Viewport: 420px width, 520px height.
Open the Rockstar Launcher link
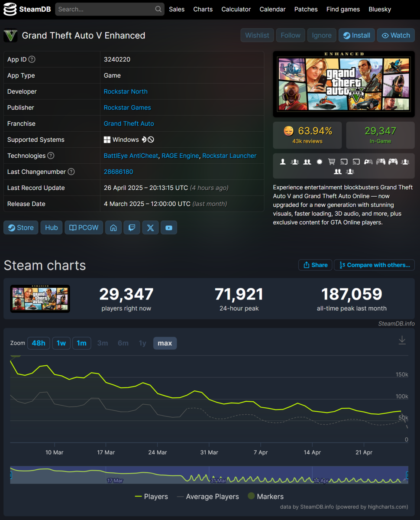pyautogui.click(x=229, y=156)
